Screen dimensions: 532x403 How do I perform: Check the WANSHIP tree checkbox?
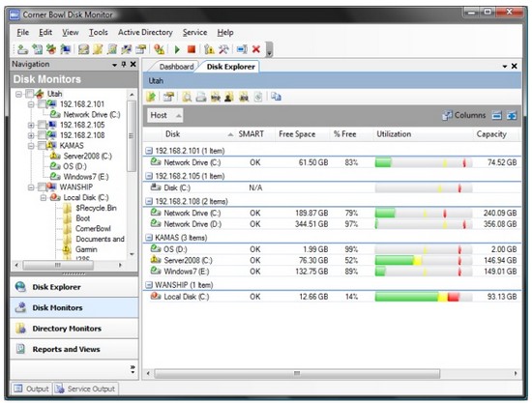(42, 187)
